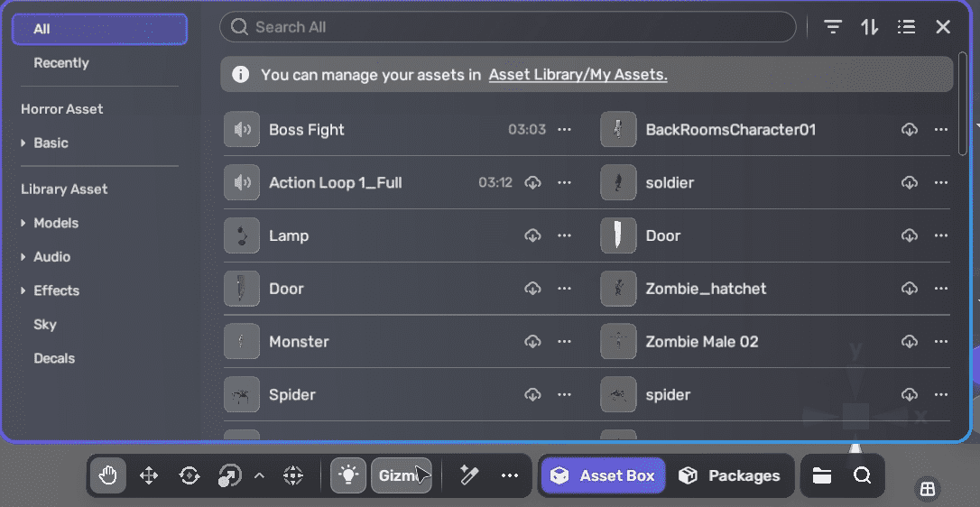
Task: Open more options for Boss Fight
Action: pyautogui.click(x=565, y=130)
